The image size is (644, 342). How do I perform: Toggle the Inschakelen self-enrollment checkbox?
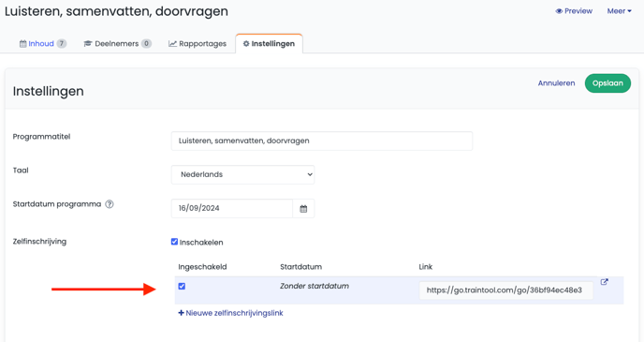tap(174, 242)
